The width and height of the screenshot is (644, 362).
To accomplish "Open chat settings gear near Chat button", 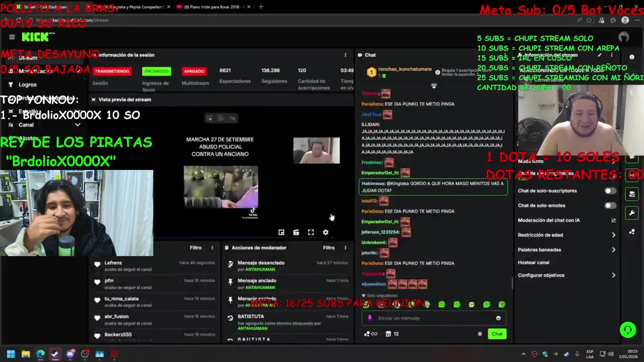I will point(479,334).
